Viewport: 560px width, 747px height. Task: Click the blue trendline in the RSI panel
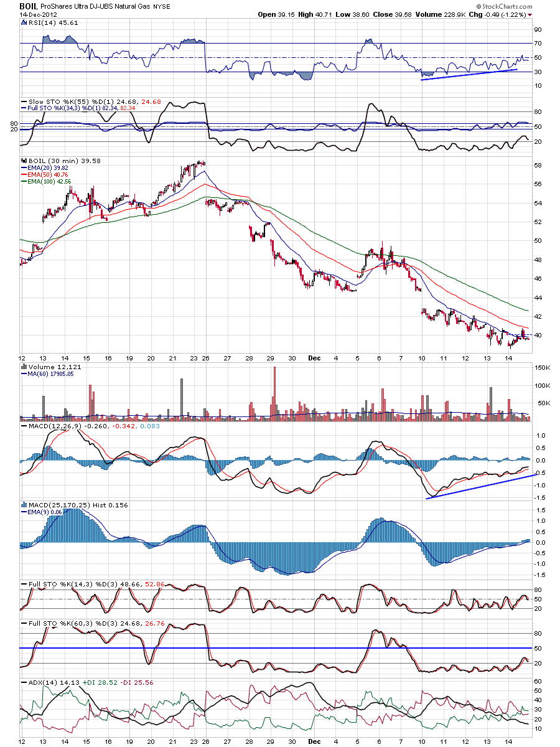tap(470, 74)
